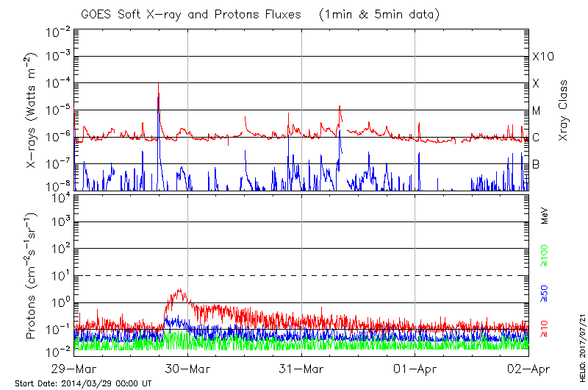Screen dimensions: 588x390
Task: Select the 30-Mar date label on x-axis
Action: click(x=188, y=369)
